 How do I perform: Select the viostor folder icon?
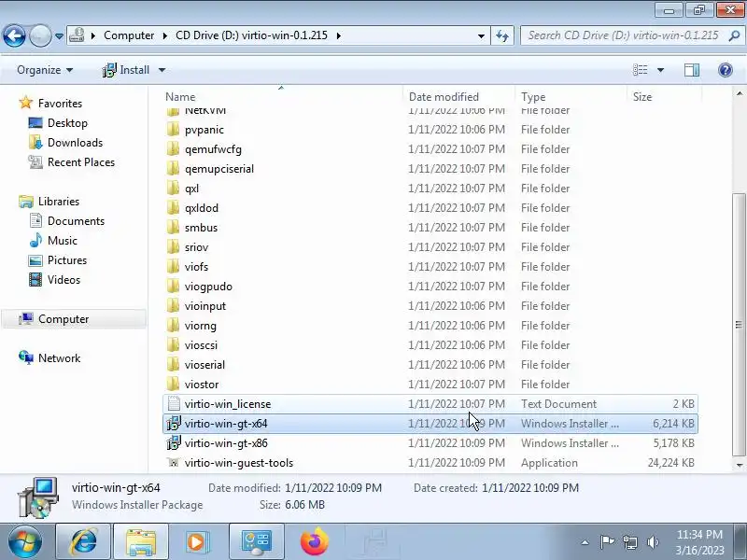[174, 384]
